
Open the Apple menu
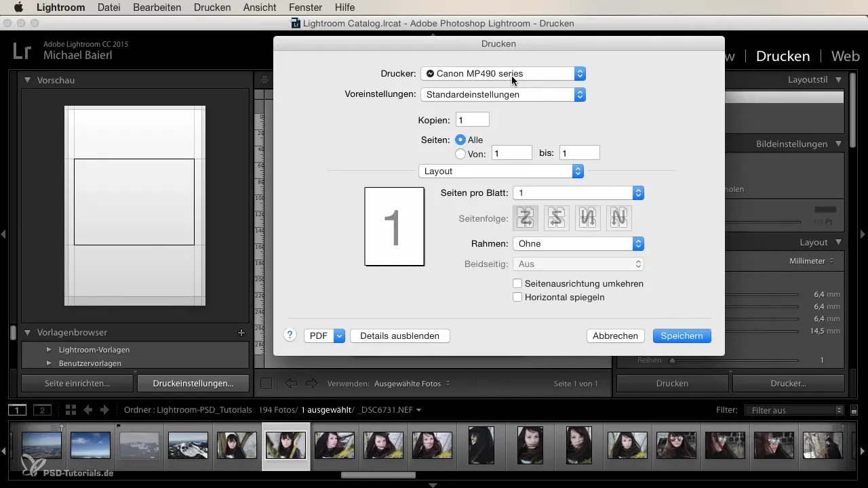tap(18, 7)
